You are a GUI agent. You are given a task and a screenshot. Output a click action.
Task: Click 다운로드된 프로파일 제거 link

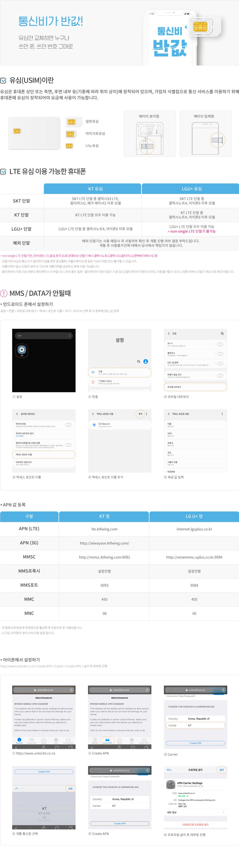tap(195, 825)
